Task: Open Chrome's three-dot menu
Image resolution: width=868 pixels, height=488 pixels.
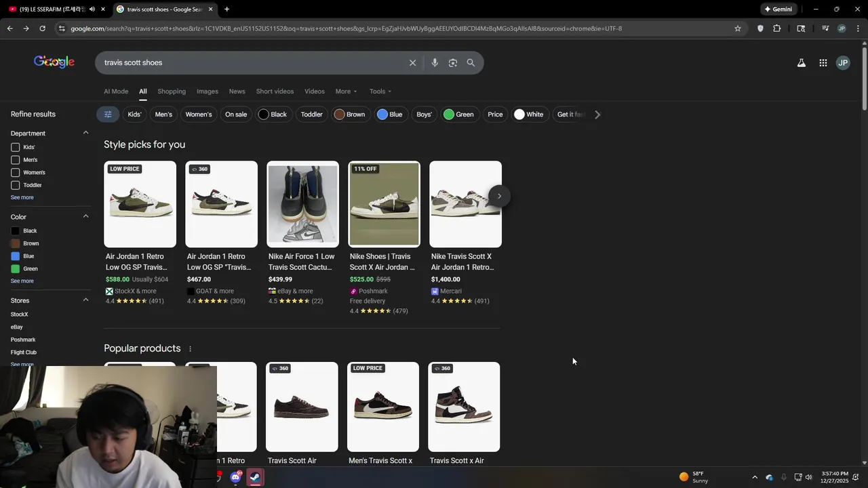Action: pyautogui.click(x=858, y=28)
